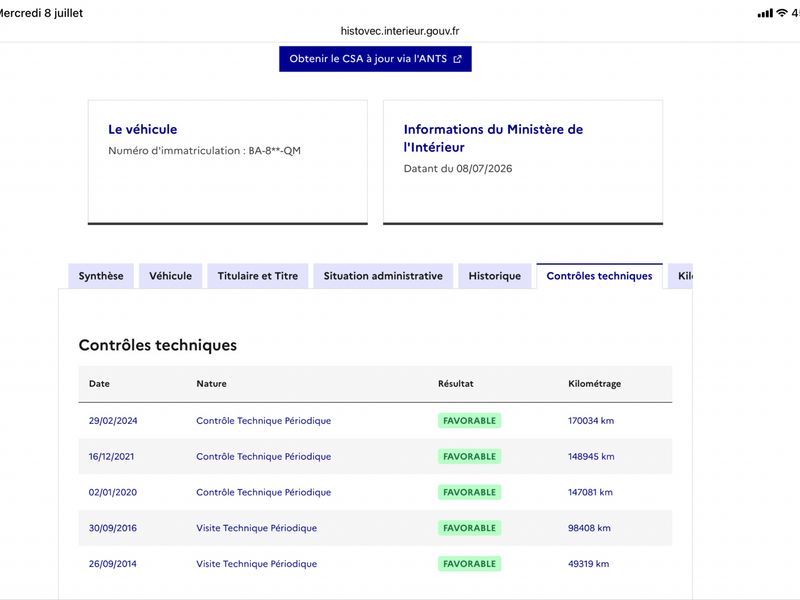The image size is (800, 600).
Task: Tap the histovec.interieur.gouv.fr address bar
Action: (x=400, y=31)
